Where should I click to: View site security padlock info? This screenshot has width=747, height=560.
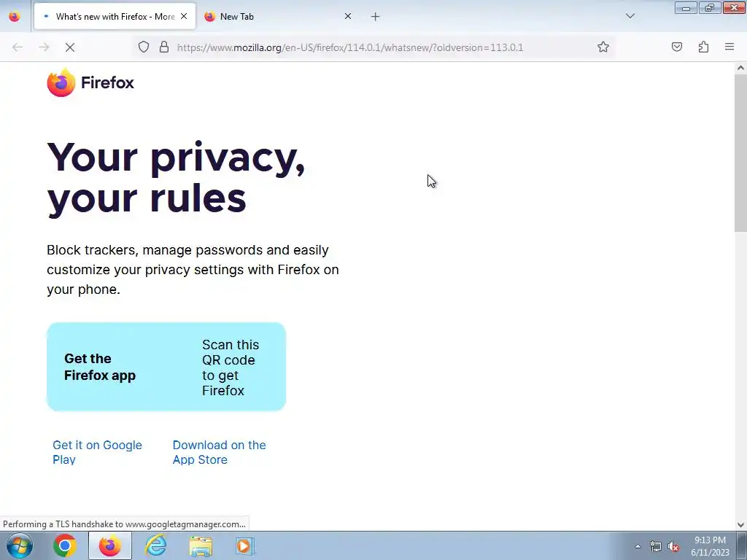tap(164, 47)
